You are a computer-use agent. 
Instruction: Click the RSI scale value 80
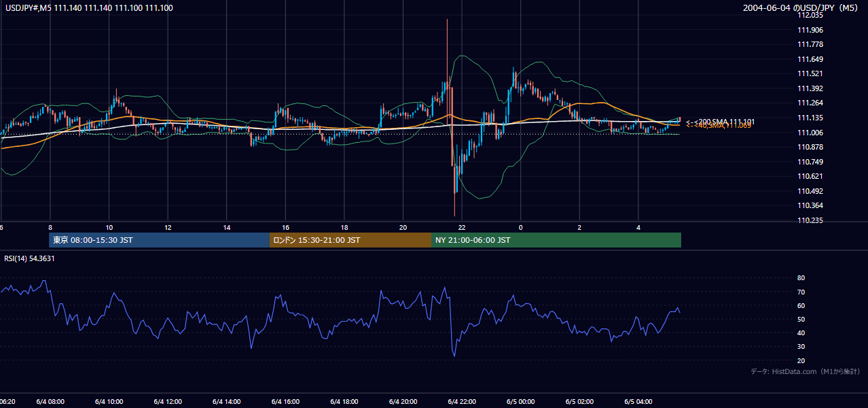(x=801, y=278)
